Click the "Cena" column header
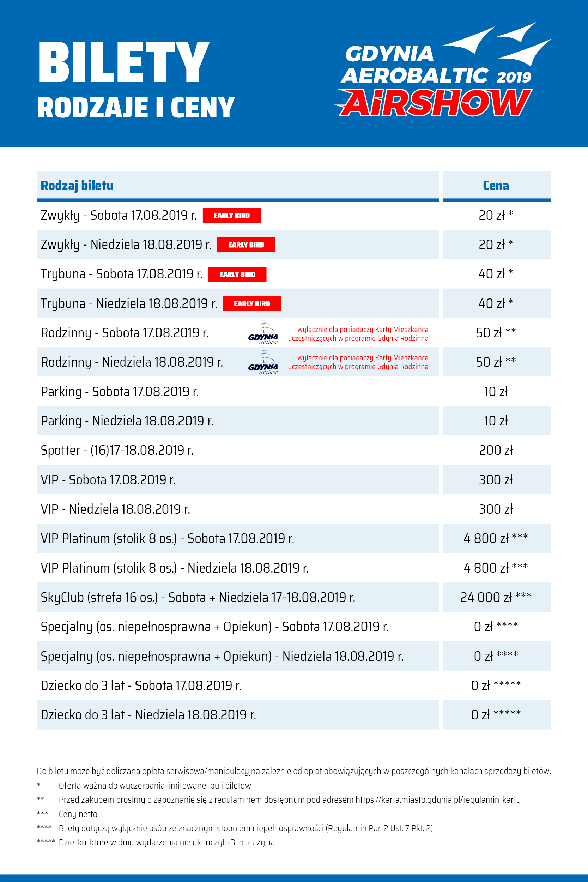Screen dimensions: 588x882 pos(496,186)
